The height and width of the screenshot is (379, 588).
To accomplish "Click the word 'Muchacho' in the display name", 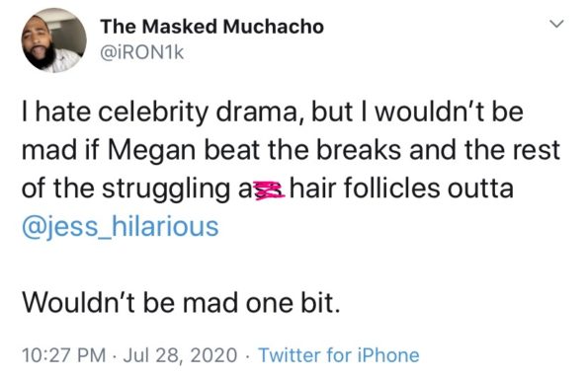I will pyautogui.click(x=274, y=27).
